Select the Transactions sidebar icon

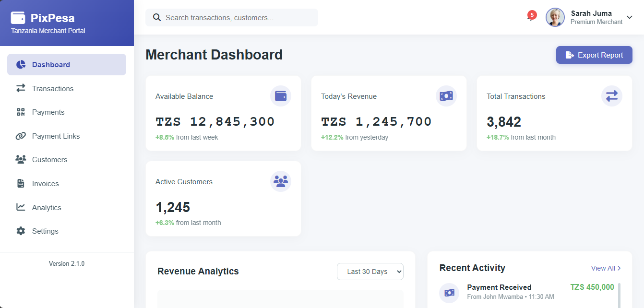point(21,88)
